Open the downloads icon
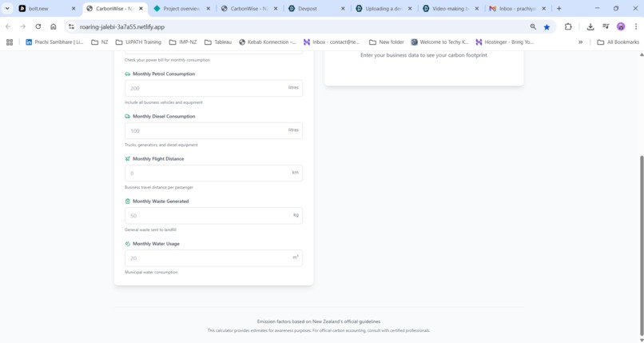 tap(590, 26)
